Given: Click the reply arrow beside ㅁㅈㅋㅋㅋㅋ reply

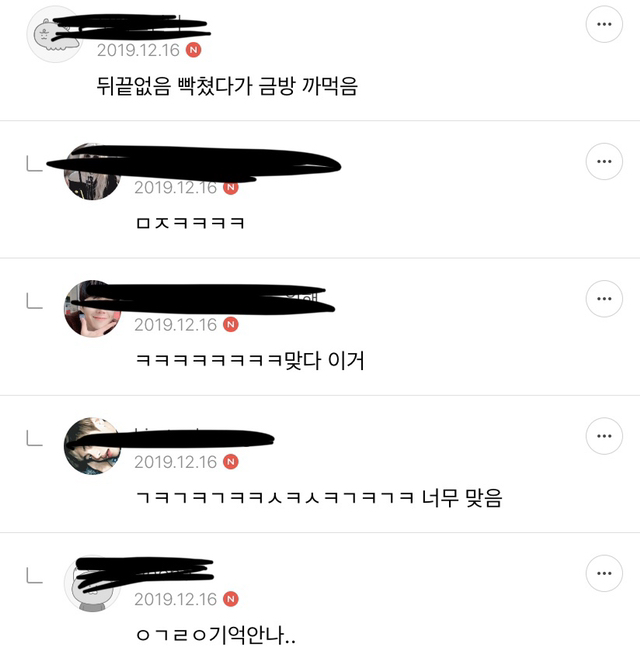Looking at the screenshot, I should [34, 164].
